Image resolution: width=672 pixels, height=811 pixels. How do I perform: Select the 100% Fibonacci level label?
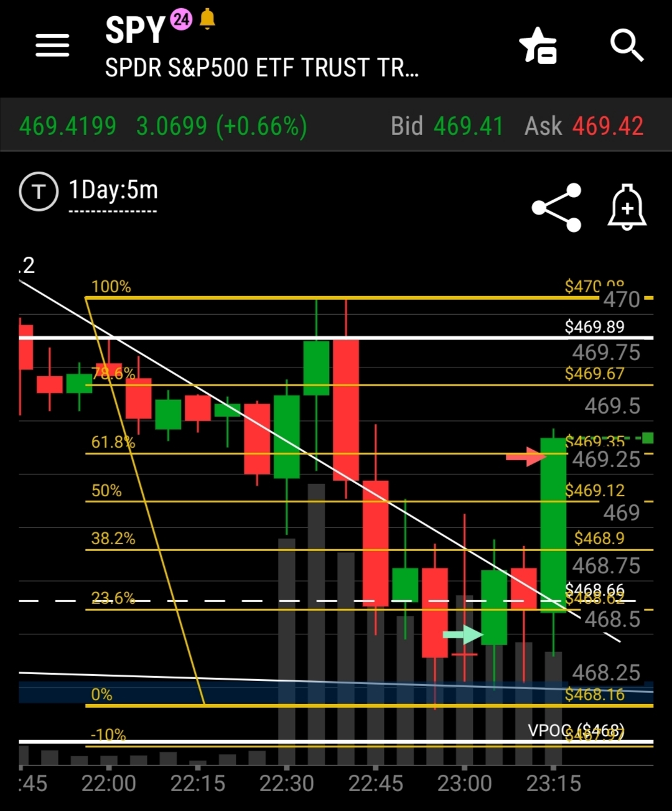pyautogui.click(x=111, y=287)
